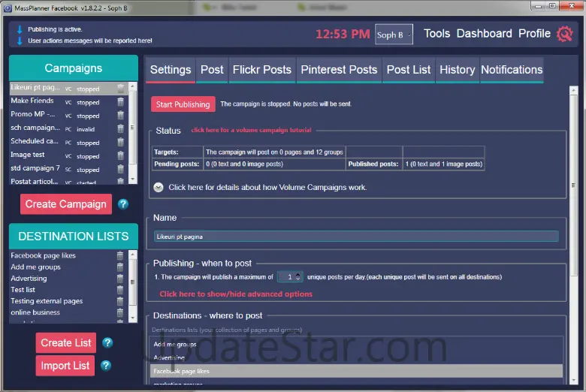Remove Advertising list via trash icon
Screen dimensions: 586x392
[120, 279]
